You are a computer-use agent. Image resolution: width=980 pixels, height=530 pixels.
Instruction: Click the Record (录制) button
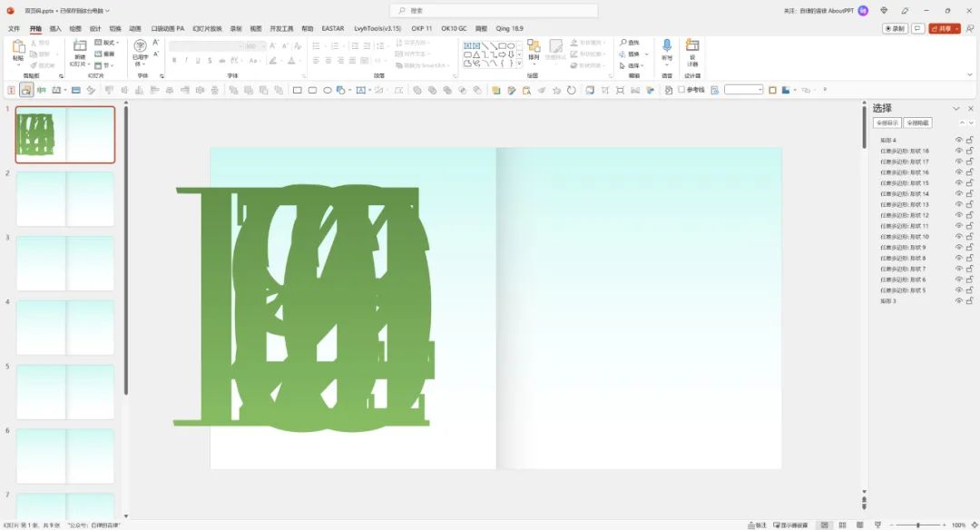(x=895, y=29)
